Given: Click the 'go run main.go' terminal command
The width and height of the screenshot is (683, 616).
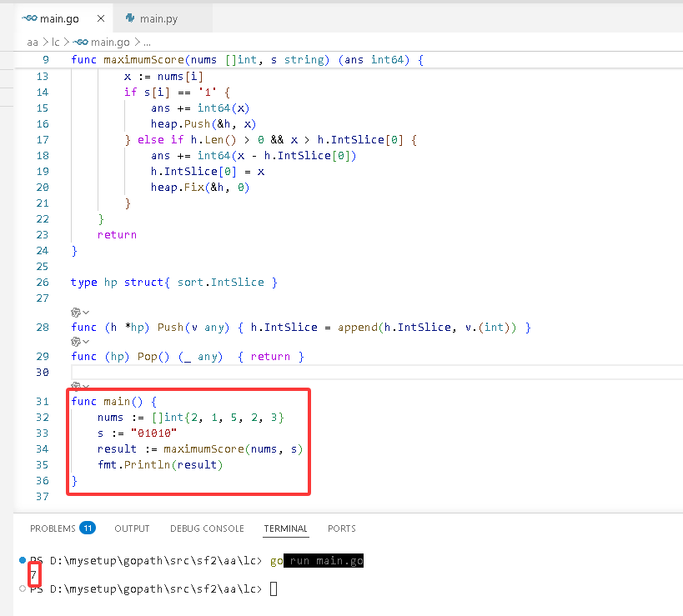Looking at the screenshot, I should (317, 561).
